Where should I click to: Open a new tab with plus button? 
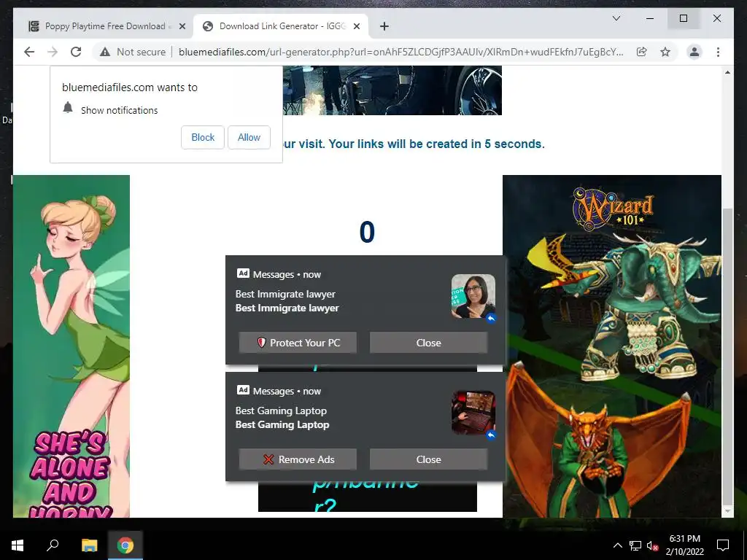[x=384, y=26]
